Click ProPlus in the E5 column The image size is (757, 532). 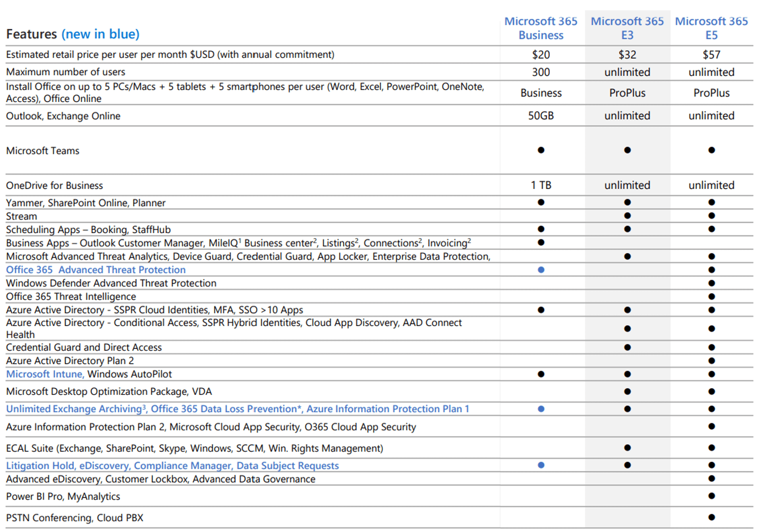tap(711, 93)
